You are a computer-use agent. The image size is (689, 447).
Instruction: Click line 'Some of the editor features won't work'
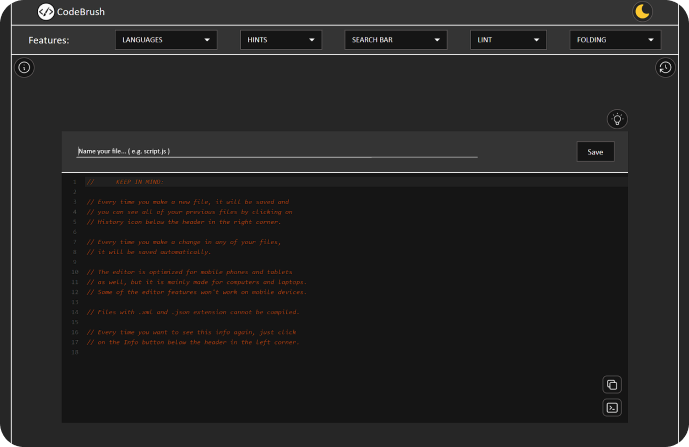[x=197, y=292]
